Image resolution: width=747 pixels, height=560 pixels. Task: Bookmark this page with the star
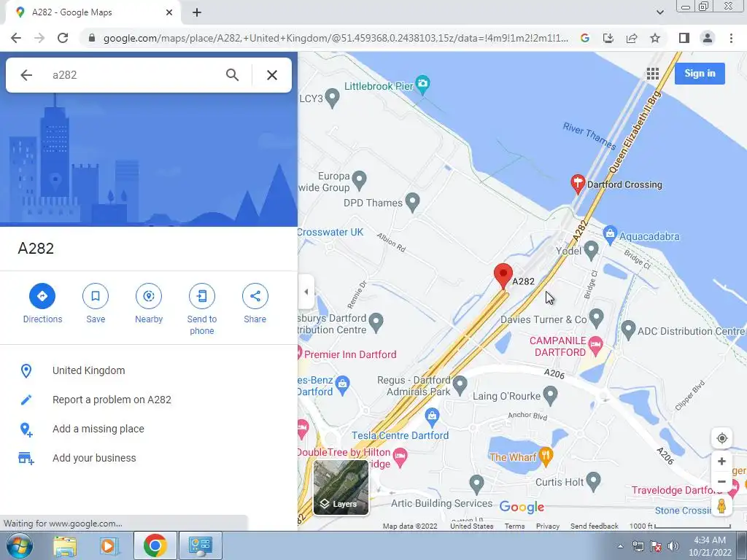point(655,38)
